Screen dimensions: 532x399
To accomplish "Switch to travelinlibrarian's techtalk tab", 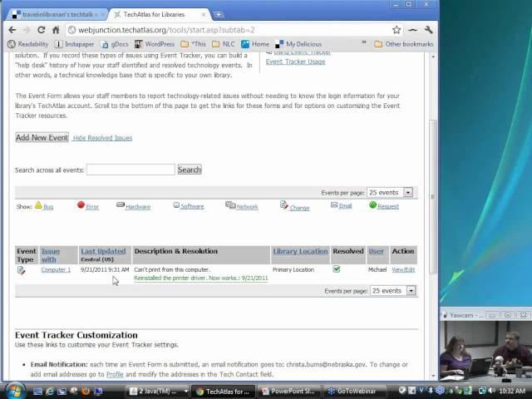I will coord(57,15).
